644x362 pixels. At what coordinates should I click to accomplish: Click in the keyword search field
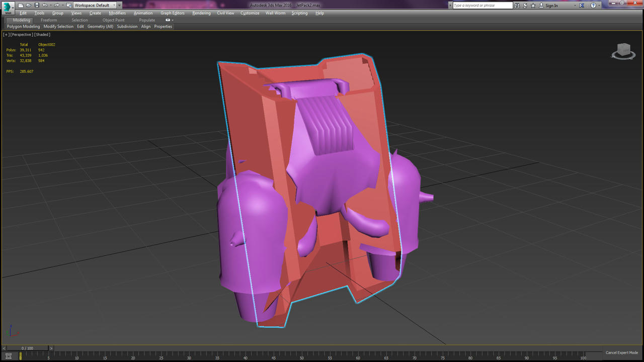482,6
